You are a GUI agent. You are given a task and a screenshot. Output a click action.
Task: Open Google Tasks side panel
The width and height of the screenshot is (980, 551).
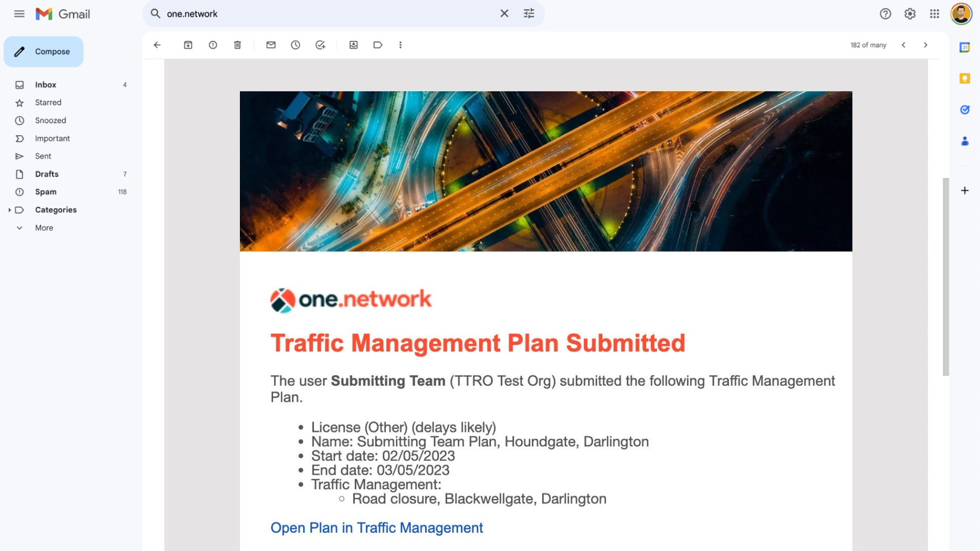click(964, 109)
